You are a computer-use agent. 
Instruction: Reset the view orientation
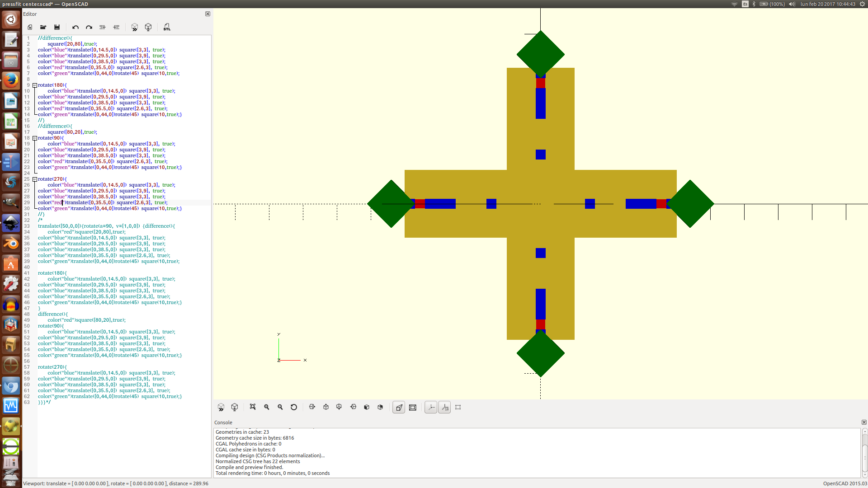294,407
